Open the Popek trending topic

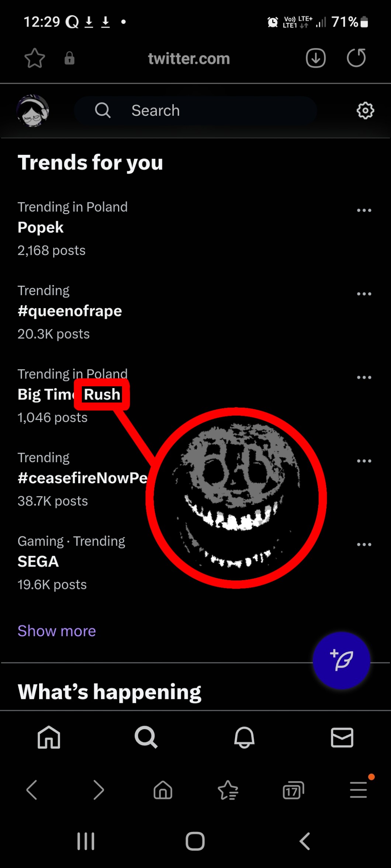tap(41, 228)
